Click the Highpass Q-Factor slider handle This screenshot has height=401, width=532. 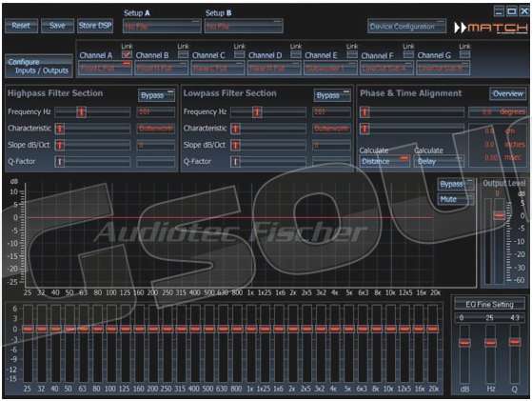click(60, 162)
